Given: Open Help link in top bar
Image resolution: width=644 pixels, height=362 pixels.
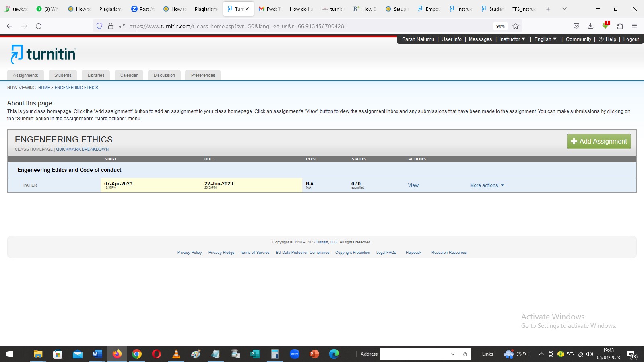Looking at the screenshot, I should [607, 39].
